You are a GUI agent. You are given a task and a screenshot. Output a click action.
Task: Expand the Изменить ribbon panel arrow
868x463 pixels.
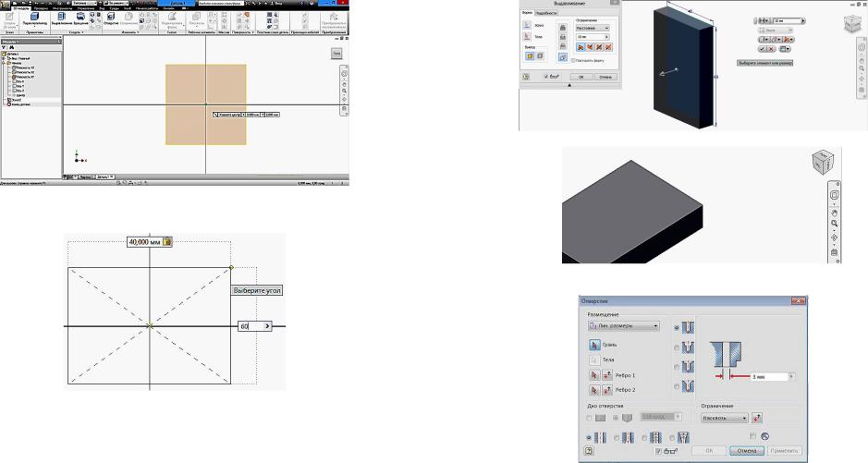(138, 32)
